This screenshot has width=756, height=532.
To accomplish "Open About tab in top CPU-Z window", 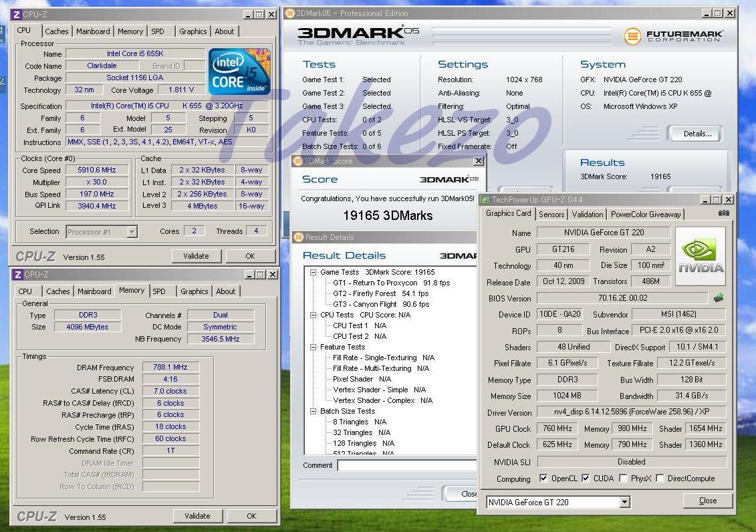I will (x=224, y=31).
